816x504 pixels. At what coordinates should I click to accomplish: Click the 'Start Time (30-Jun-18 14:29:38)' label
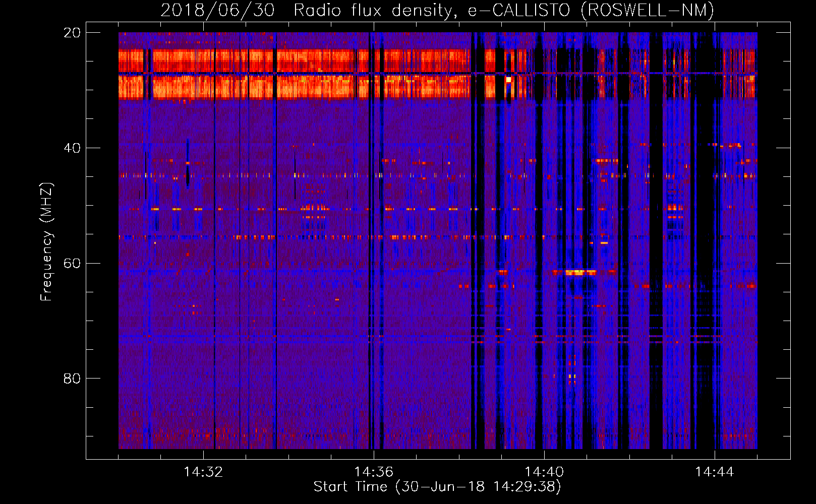click(x=437, y=487)
